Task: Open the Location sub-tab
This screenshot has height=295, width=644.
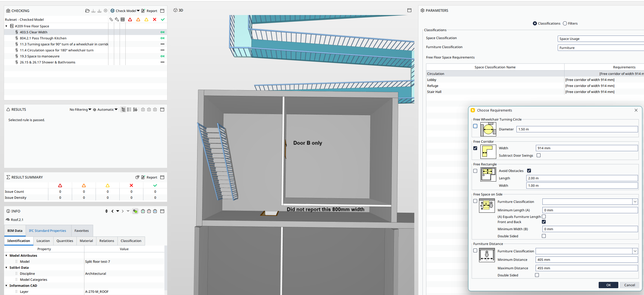Action: (x=43, y=241)
